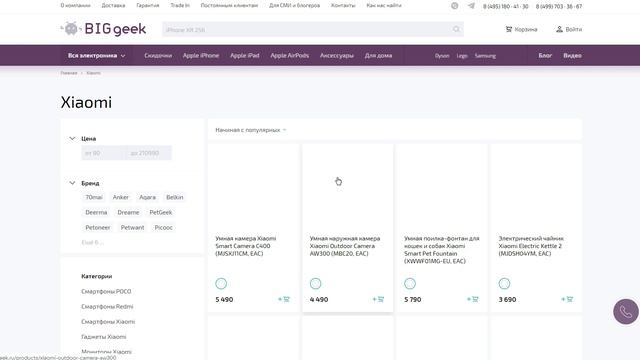640x360 pixels.
Task: Open Смартфоны Redmi category
Action: (x=107, y=307)
